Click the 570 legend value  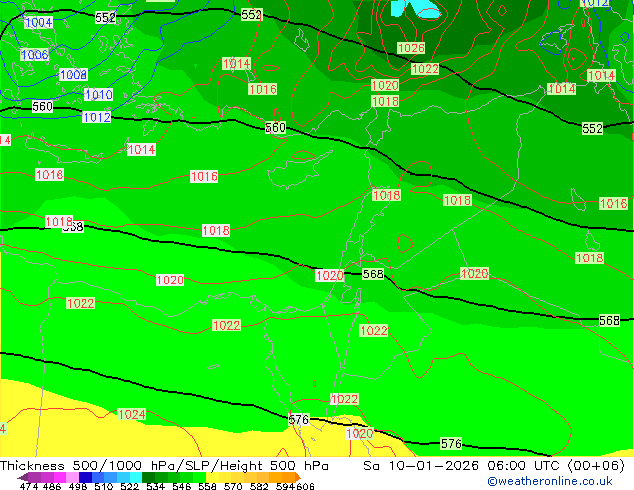233,486
